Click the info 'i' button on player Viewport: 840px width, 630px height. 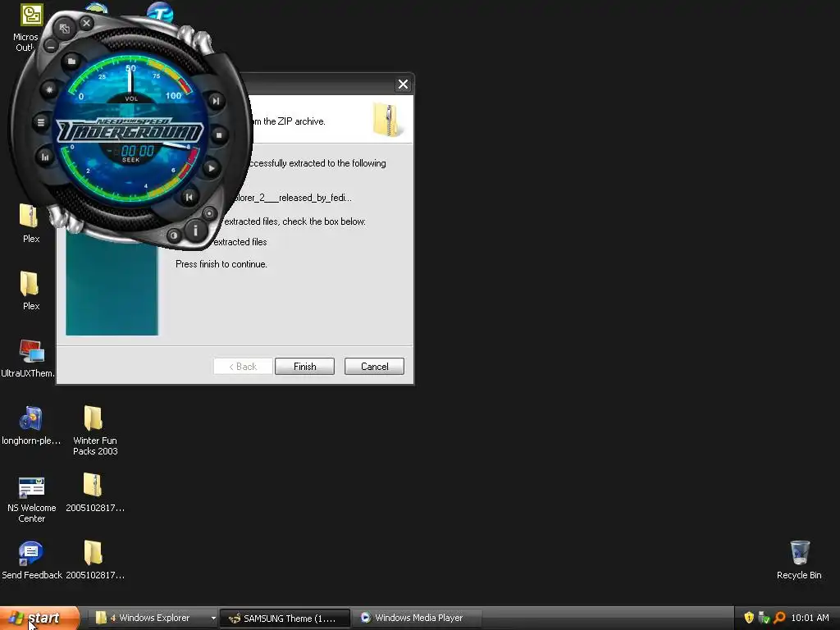[x=195, y=231]
